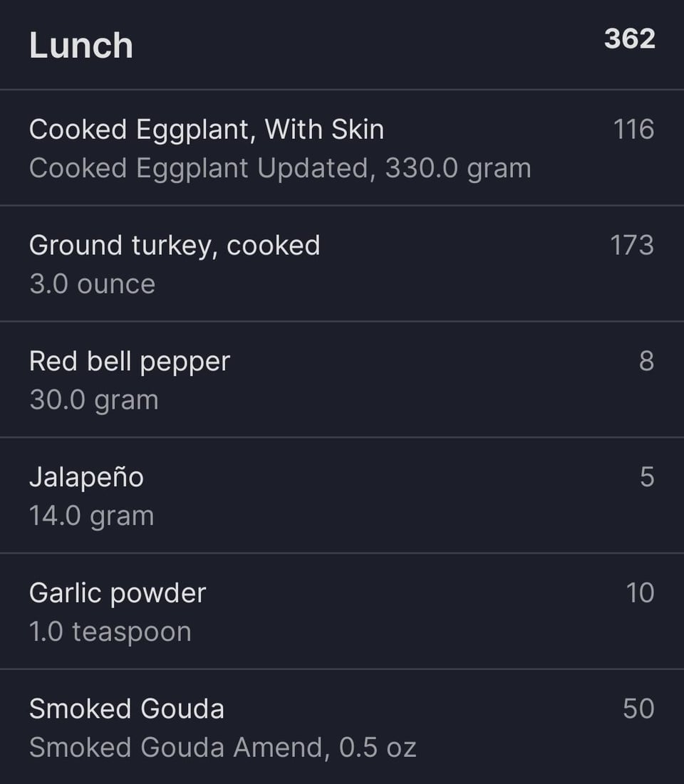This screenshot has width=684, height=784.
Task: Tap the 10 calorie value for garlic powder
Action: 640,593
